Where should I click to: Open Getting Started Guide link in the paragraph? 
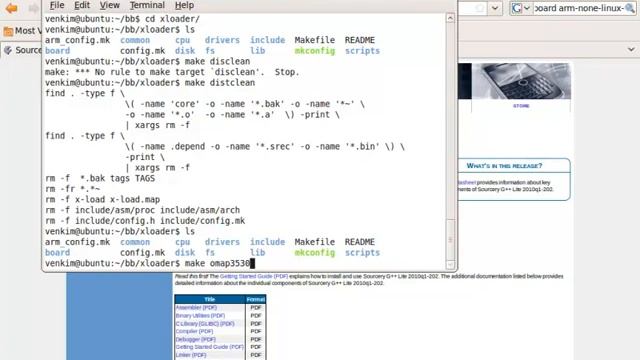point(253,276)
